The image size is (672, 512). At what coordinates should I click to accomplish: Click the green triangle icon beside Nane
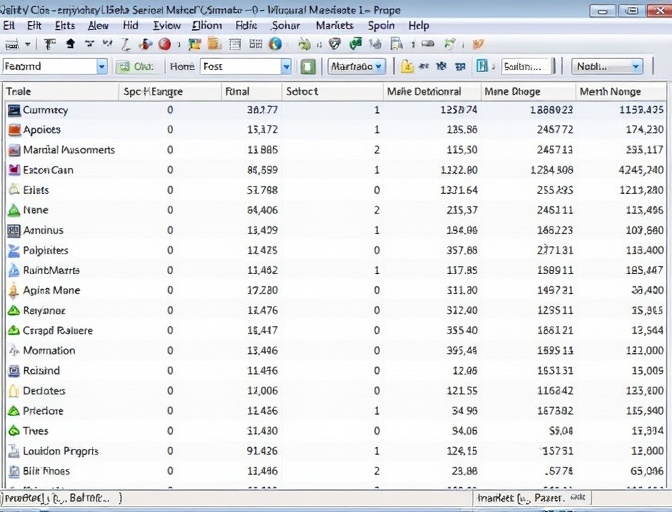(x=14, y=211)
